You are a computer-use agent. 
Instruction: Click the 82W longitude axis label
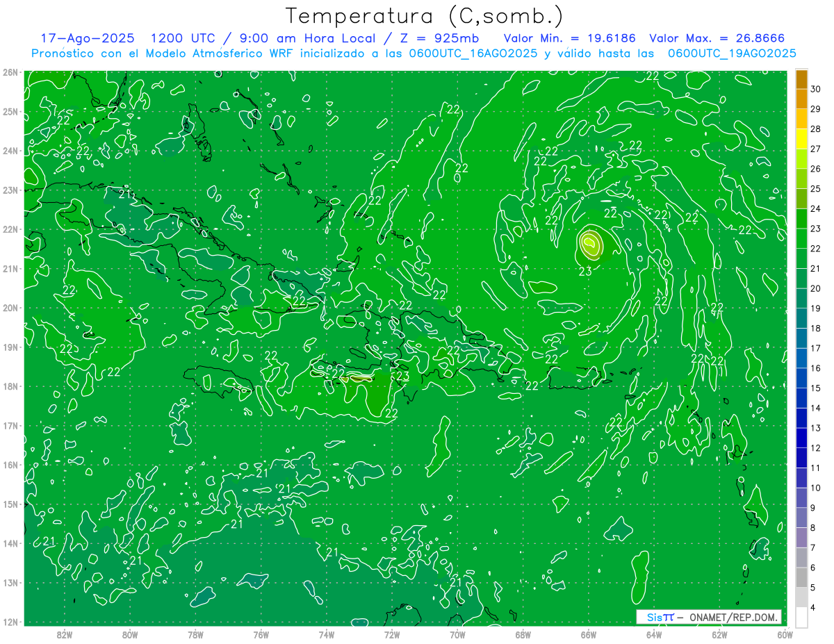pyautogui.click(x=64, y=634)
